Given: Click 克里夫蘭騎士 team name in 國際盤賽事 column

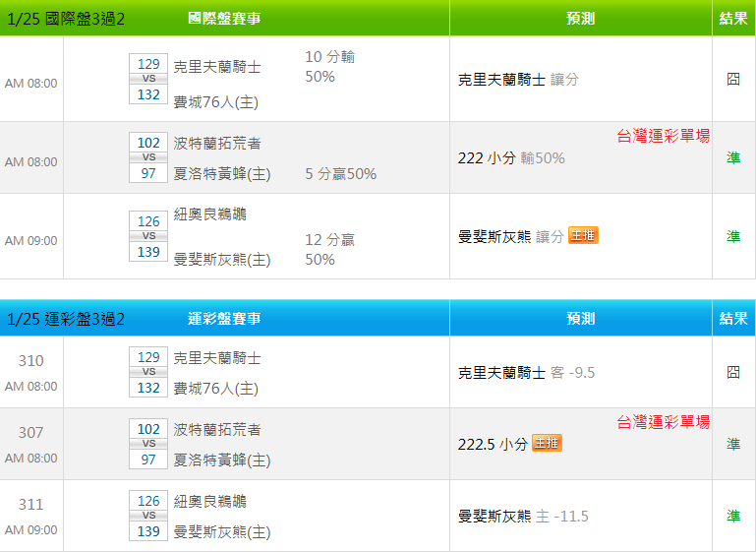Looking at the screenshot, I should coord(217,67).
